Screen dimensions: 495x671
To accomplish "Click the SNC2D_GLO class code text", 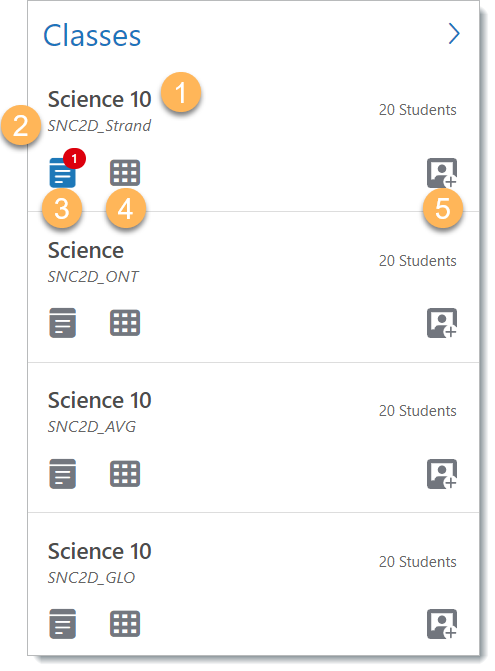I will tap(91, 578).
